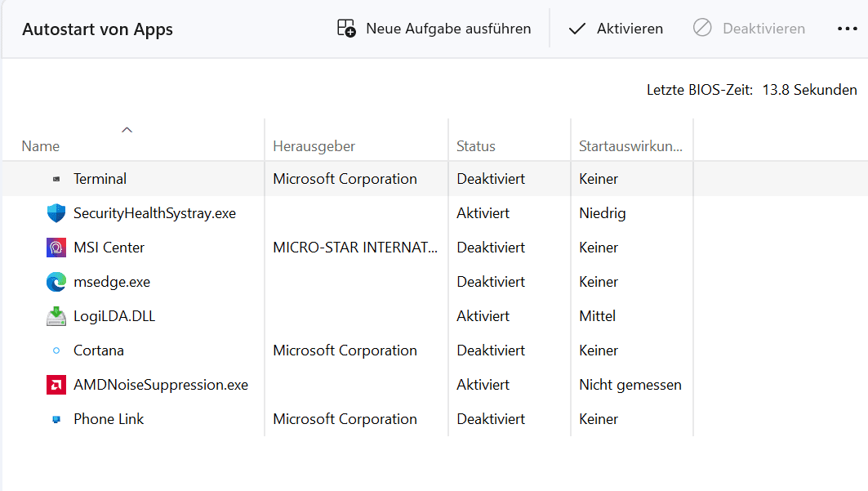This screenshot has height=491, width=868.
Task: Open the three-dot more options menu
Action: coord(847,29)
